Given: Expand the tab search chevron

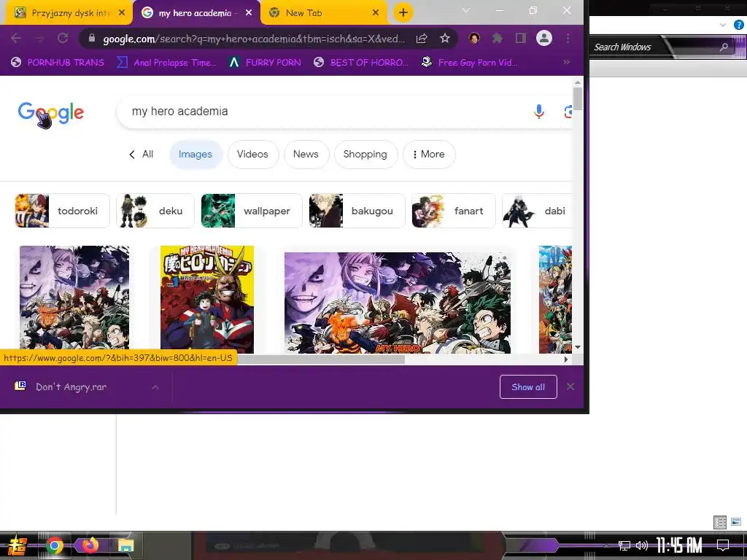Looking at the screenshot, I should 466,10.
